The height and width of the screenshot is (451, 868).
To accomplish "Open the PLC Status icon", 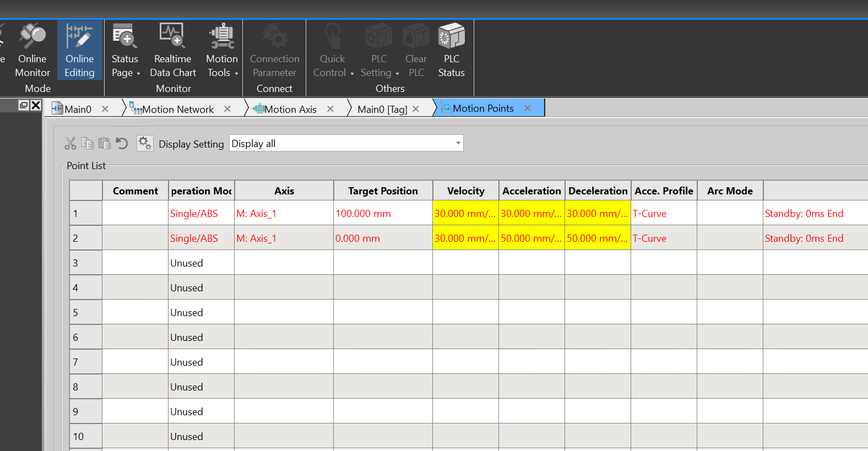I will click(451, 51).
